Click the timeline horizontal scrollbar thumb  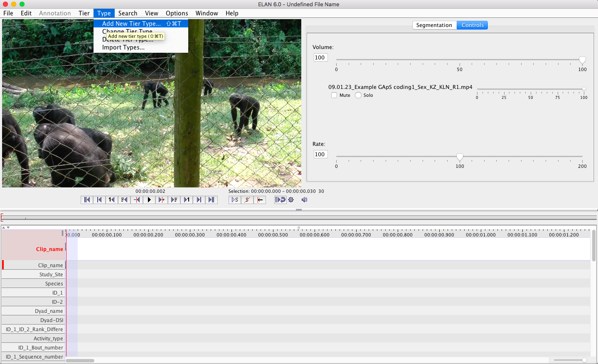[x=80, y=361]
